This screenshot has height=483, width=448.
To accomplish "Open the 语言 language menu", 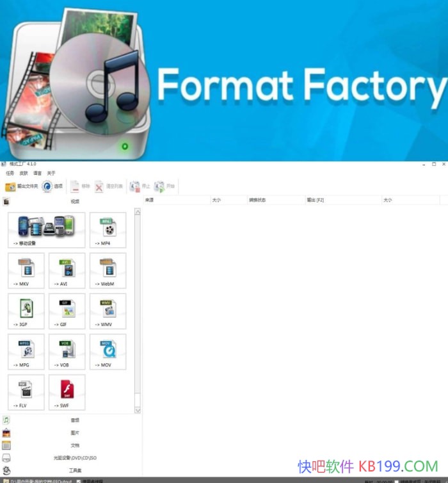I will point(37,173).
